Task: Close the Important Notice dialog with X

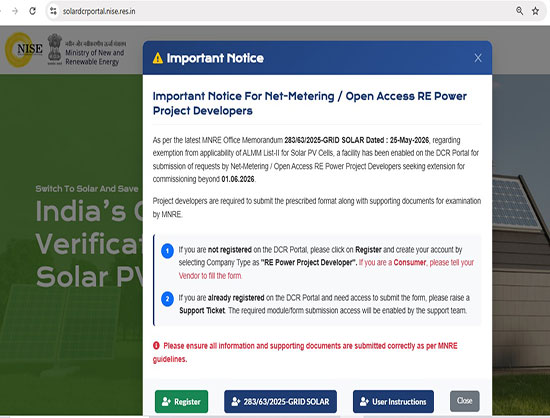Action: tap(478, 58)
